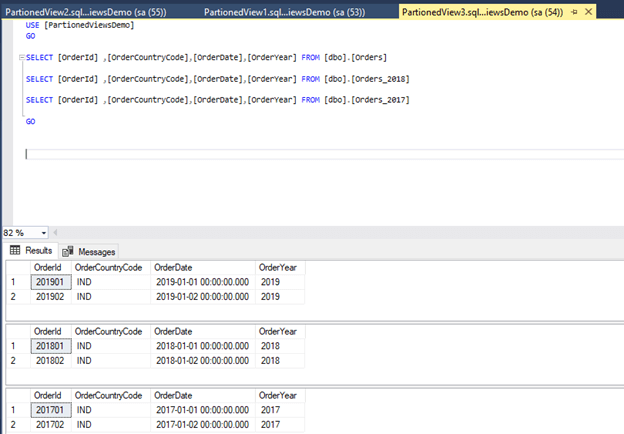Select row 2 header of 201802 row
The image size is (624, 434).
coord(18,361)
